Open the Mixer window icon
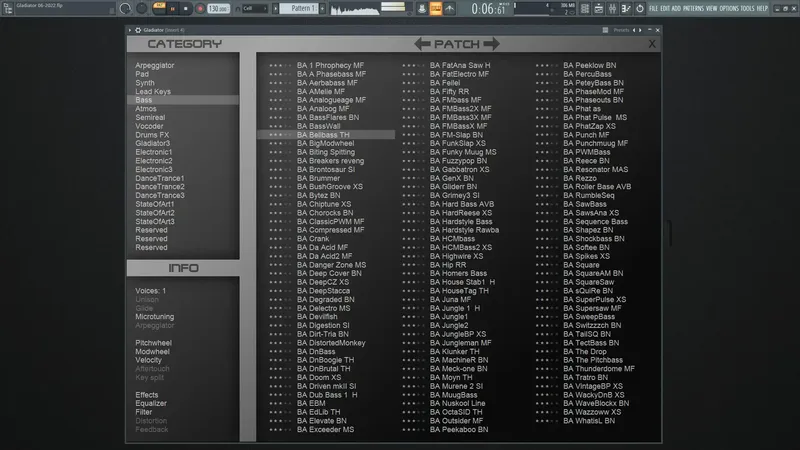Screen dimensions: 800x450 point(612,9)
